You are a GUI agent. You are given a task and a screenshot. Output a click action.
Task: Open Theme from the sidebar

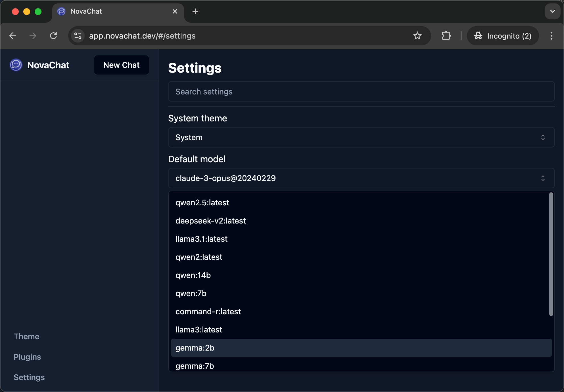coord(26,336)
